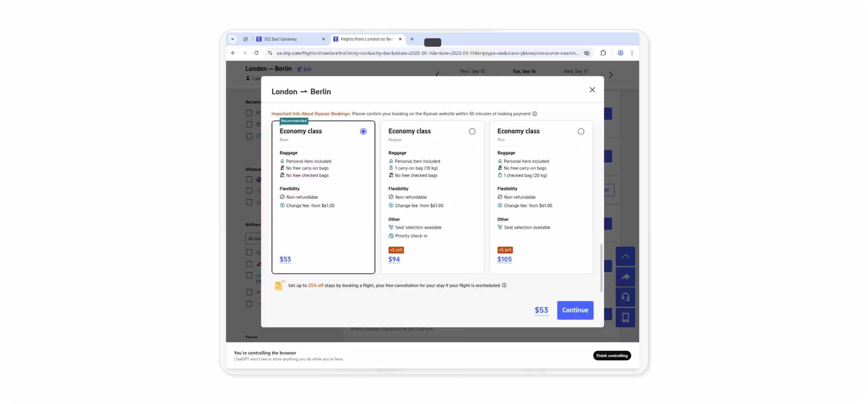Click the URL address bar

click(x=427, y=53)
